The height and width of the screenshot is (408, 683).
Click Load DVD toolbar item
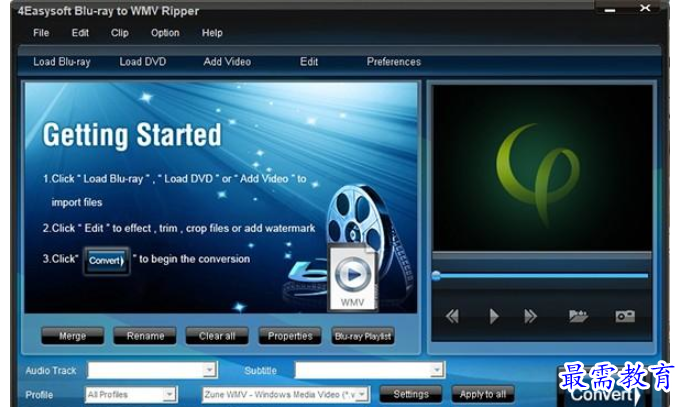[x=143, y=62]
